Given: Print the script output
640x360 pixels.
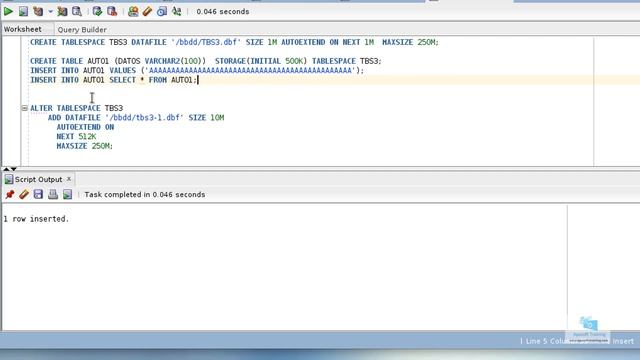Looking at the screenshot, I should point(53,194).
